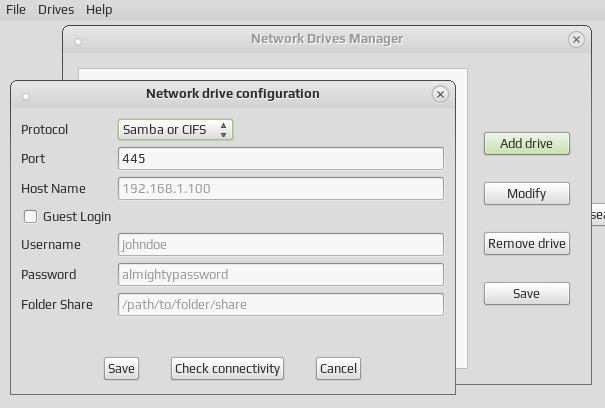
Task: Click Add drive in Network Drives Manager
Action: (527, 144)
